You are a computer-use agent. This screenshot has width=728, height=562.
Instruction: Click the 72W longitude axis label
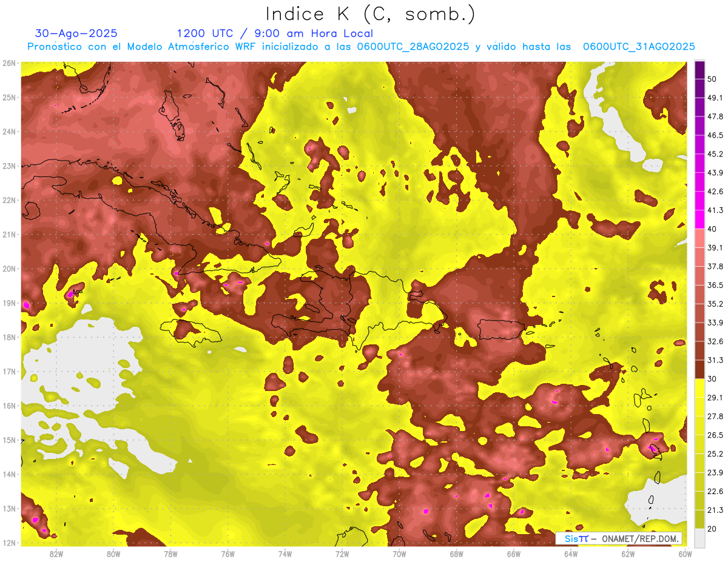pos(342,554)
